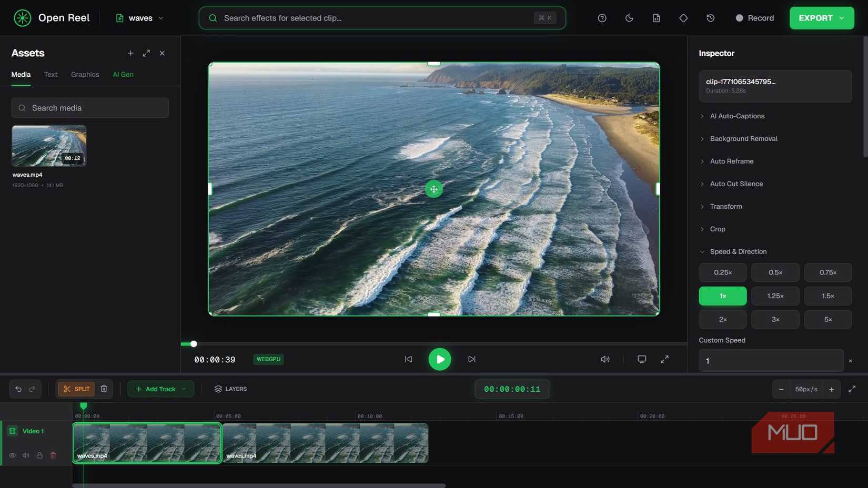Open the history clock icon
The height and width of the screenshot is (488, 868).
tap(710, 18)
